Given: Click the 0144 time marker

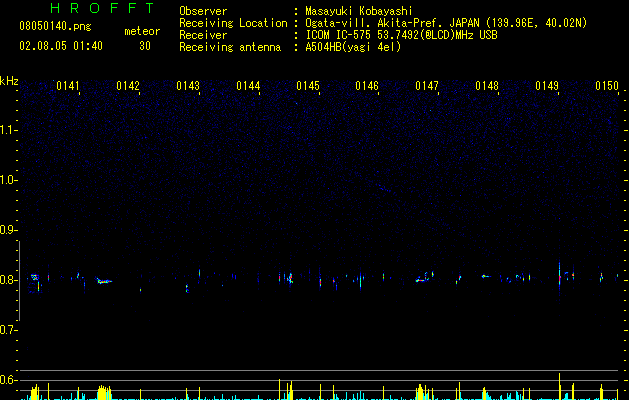Looking at the screenshot, I should tap(248, 86).
